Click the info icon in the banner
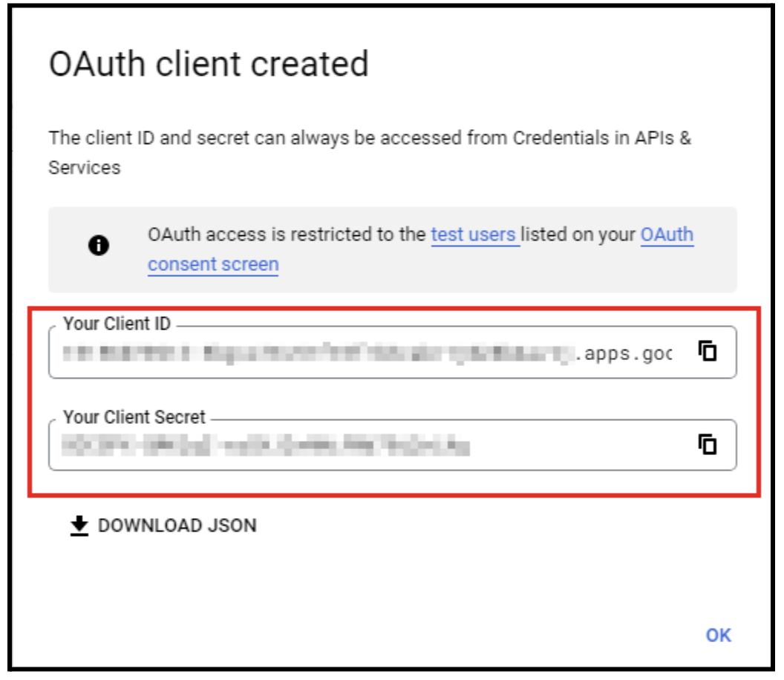Image resolution: width=784 pixels, height=680 pixels. pyautogui.click(x=99, y=246)
